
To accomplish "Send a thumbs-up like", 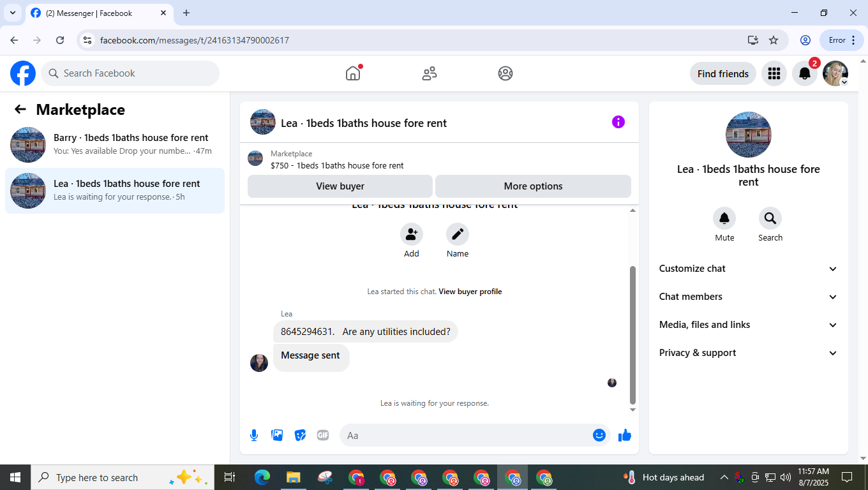I will pyautogui.click(x=625, y=435).
